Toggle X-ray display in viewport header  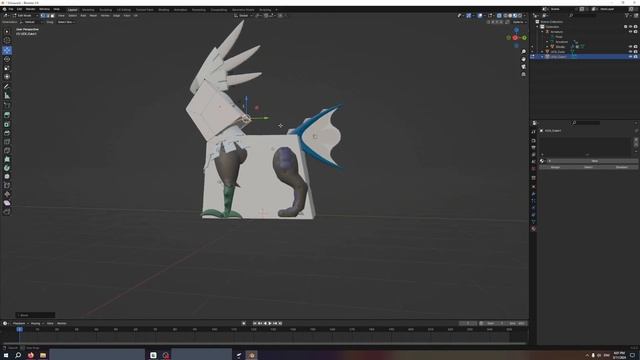[x=499, y=16]
